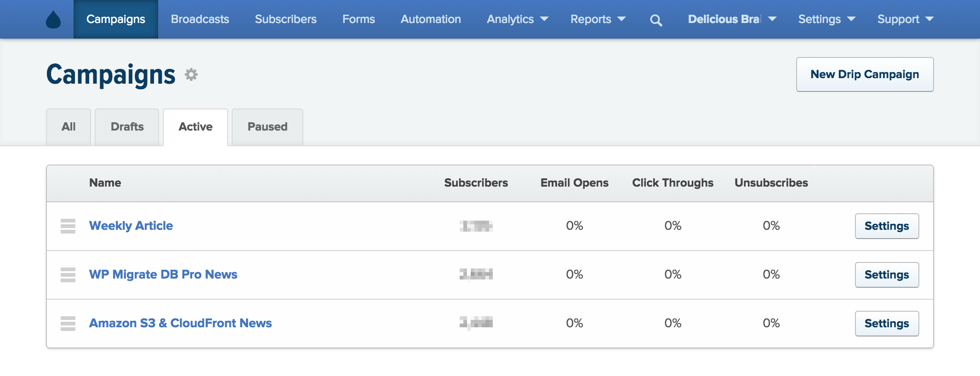
Task: Switch to the Drafts tab
Action: tap(127, 127)
